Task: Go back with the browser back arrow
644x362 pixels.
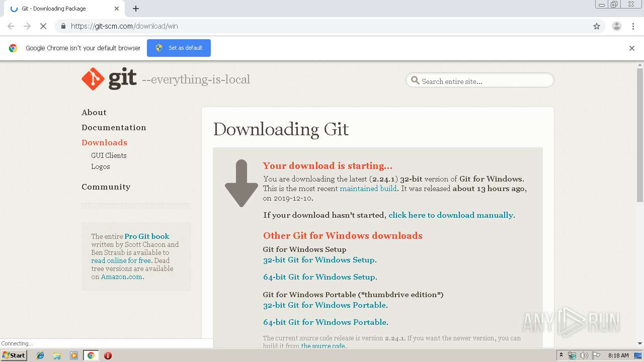Action: click(x=11, y=26)
